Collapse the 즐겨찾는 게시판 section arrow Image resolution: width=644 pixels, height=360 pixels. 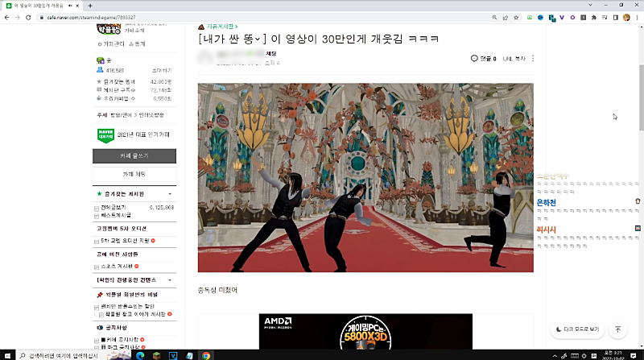[x=169, y=195]
